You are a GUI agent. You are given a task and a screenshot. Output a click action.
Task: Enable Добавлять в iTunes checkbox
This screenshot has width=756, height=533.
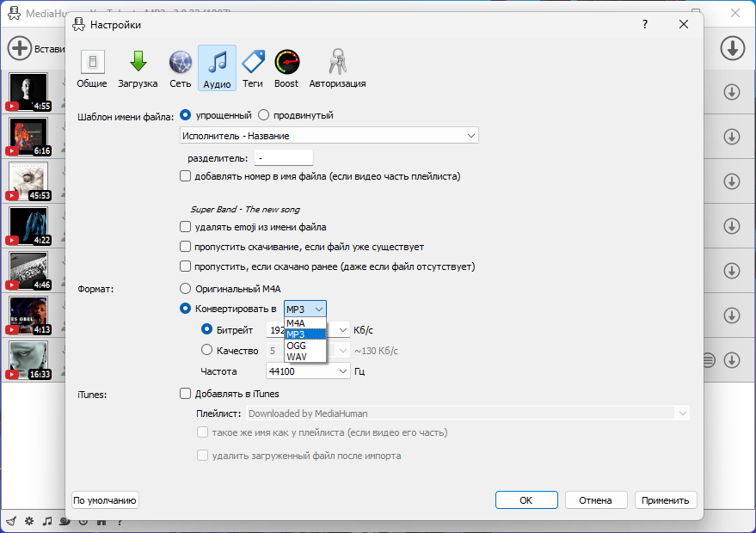(x=185, y=393)
